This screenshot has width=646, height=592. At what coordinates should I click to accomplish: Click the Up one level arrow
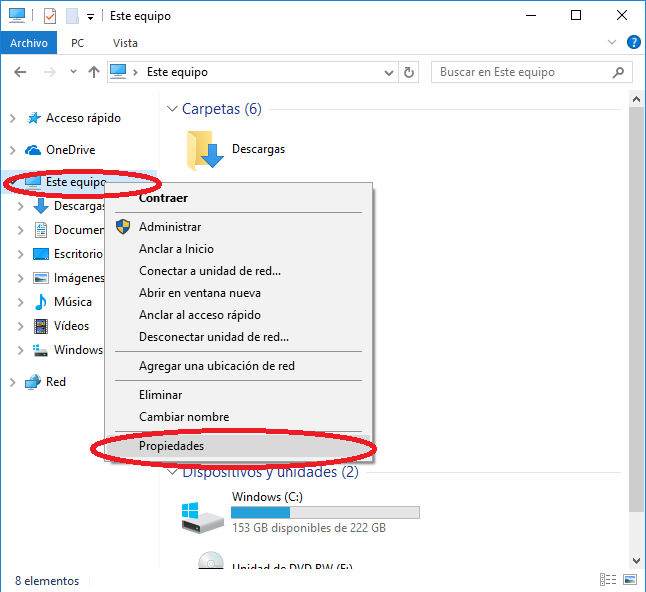(94, 72)
